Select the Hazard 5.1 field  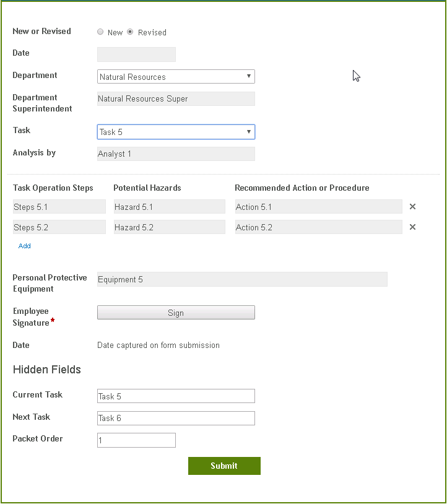pos(169,207)
